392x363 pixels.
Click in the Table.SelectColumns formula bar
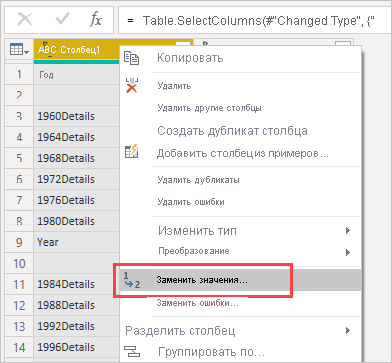pos(255,21)
